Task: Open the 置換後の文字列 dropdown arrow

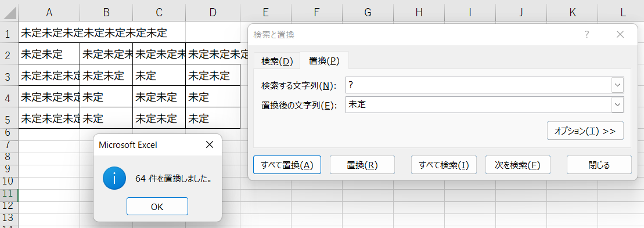Action: pos(618,104)
